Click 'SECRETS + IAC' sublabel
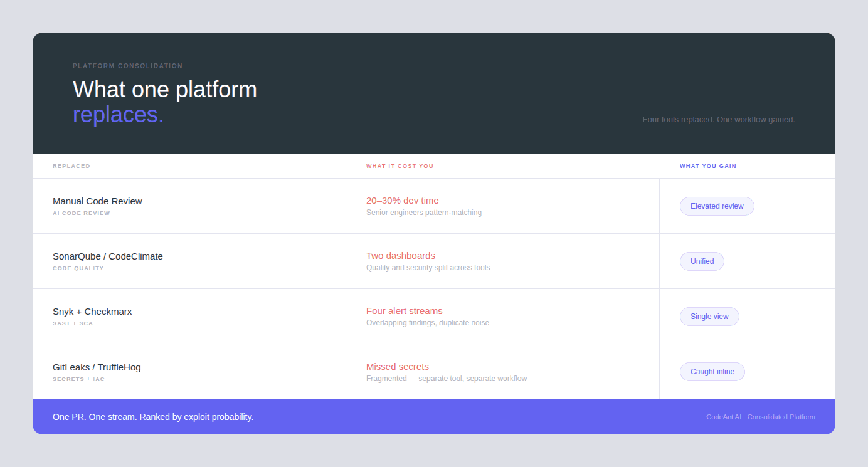Screen dimensions: 868x467 point(79,379)
